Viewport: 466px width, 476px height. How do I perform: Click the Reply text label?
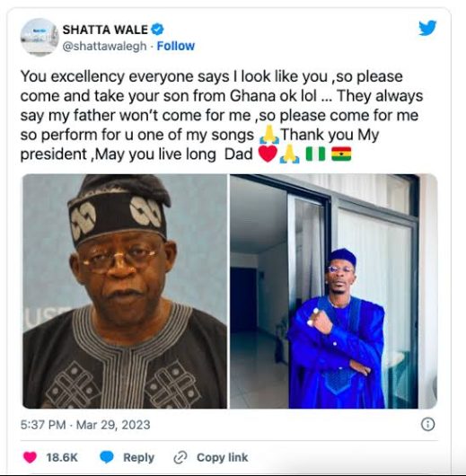[139, 457]
